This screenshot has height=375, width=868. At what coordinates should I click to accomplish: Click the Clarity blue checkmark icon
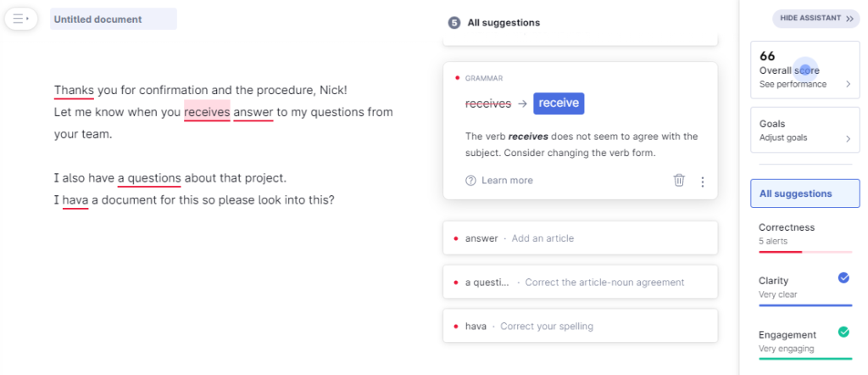point(843,277)
